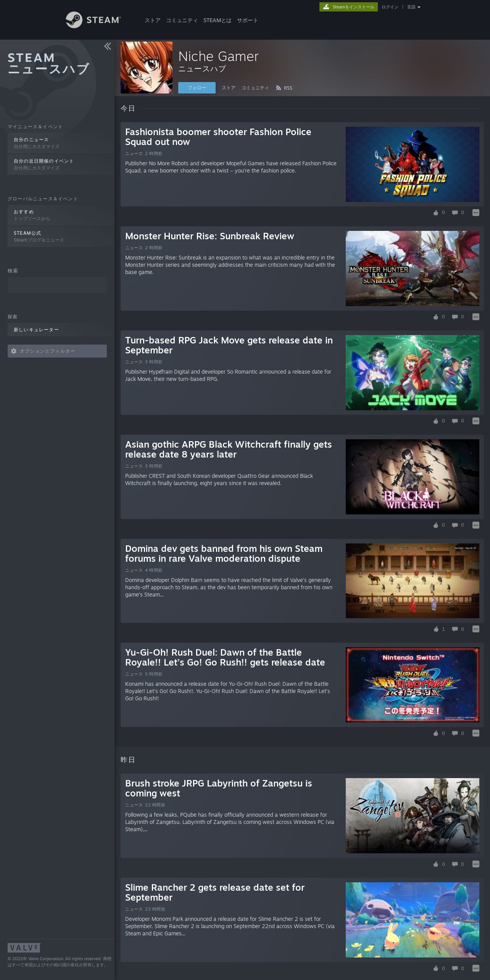The image size is (490, 980).
Task: Collapse the news hub sidebar with double-chevron icon
Action: point(108,46)
